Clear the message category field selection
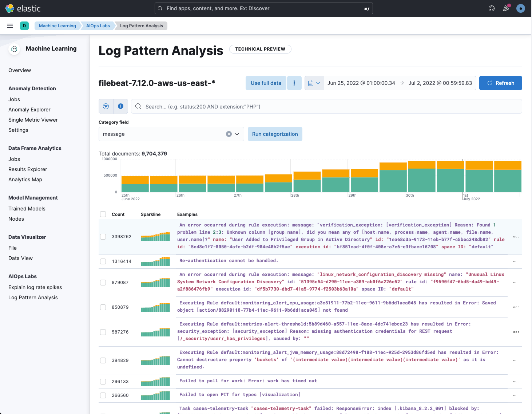Image resolution: width=532 pixels, height=414 pixels. (x=229, y=134)
